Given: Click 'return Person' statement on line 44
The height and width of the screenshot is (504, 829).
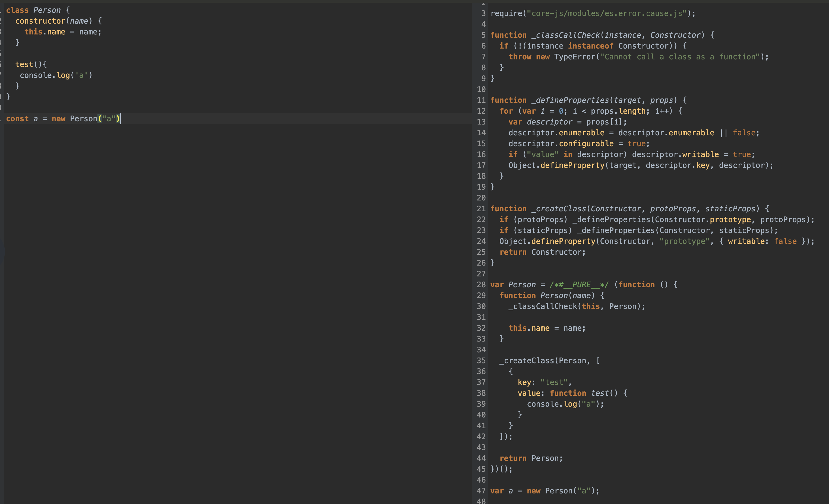Looking at the screenshot, I should coord(531,458).
